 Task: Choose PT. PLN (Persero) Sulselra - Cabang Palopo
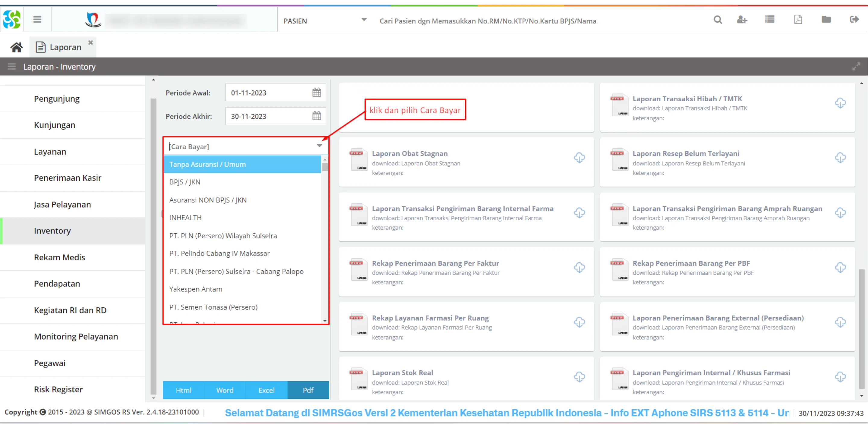(242, 272)
